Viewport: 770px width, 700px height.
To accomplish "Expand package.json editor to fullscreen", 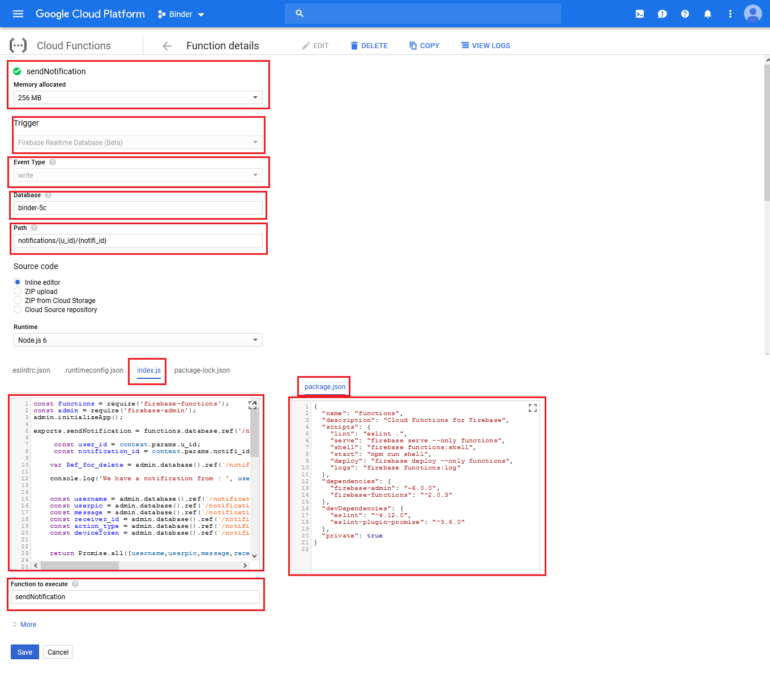I will tap(532, 408).
